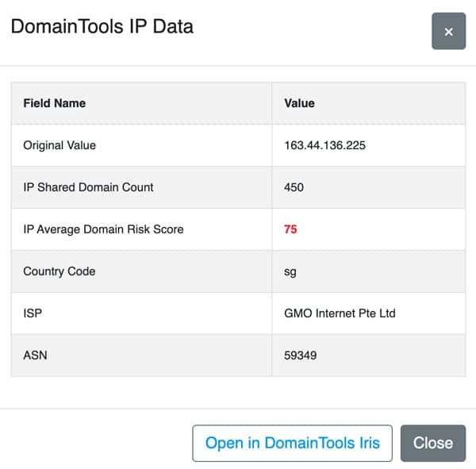Click the DomainTools IP Data title
476x469 pixels.
102,26
